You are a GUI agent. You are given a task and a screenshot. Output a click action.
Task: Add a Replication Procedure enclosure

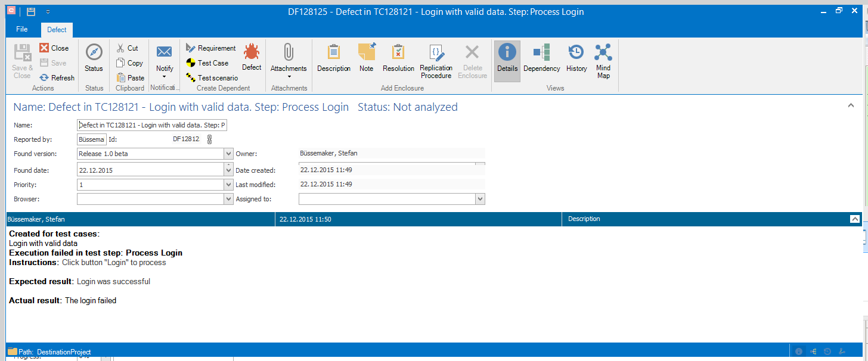[x=436, y=61]
